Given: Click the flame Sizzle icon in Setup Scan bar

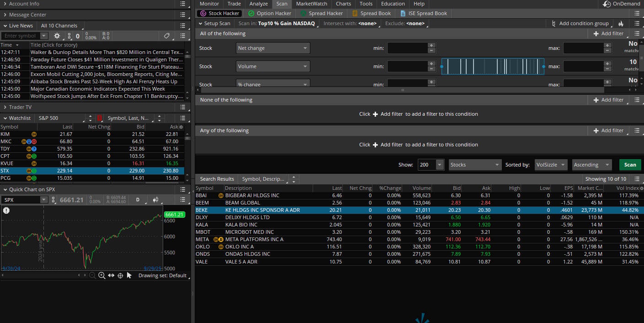Looking at the screenshot, I should pyautogui.click(x=621, y=23).
